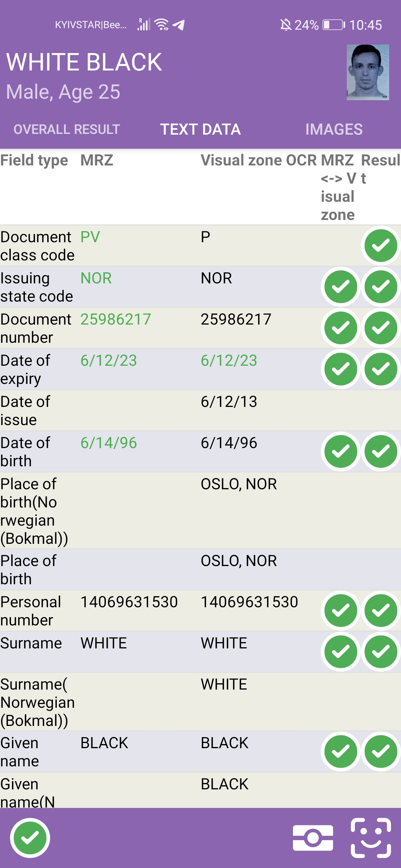Tap the Visual zone date of issue 6/12/13
This screenshot has width=401, height=868.
(229, 402)
